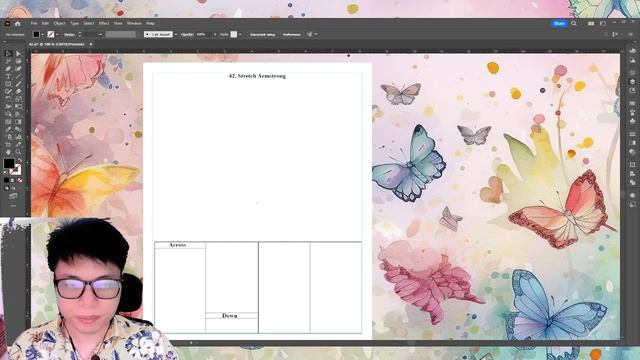Open the Layers panel icon in right dock
Image resolution: width=640 pixels, height=360 pixels.
click(x=632, y=82)
